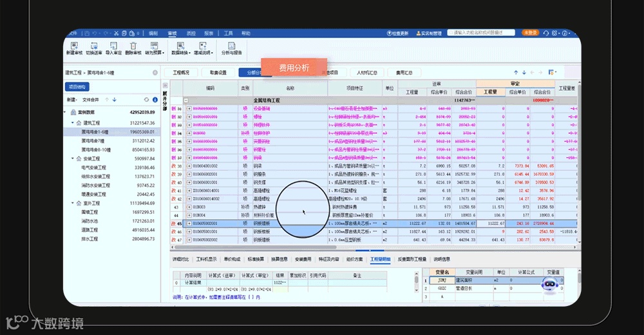Open the 审核 menu tab

pyautogui.click(x=172, y=33)
